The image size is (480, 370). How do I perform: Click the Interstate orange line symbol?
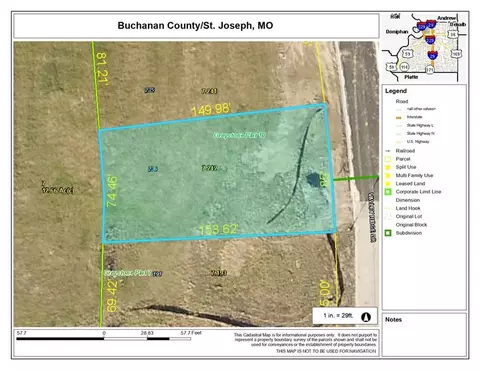tap(399, 117)
